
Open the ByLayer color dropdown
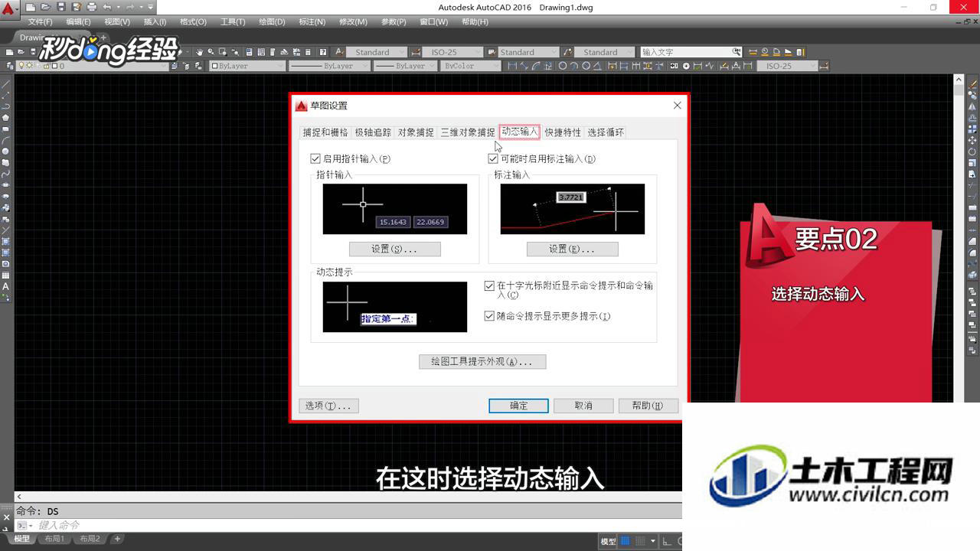[x=247, y=66]
